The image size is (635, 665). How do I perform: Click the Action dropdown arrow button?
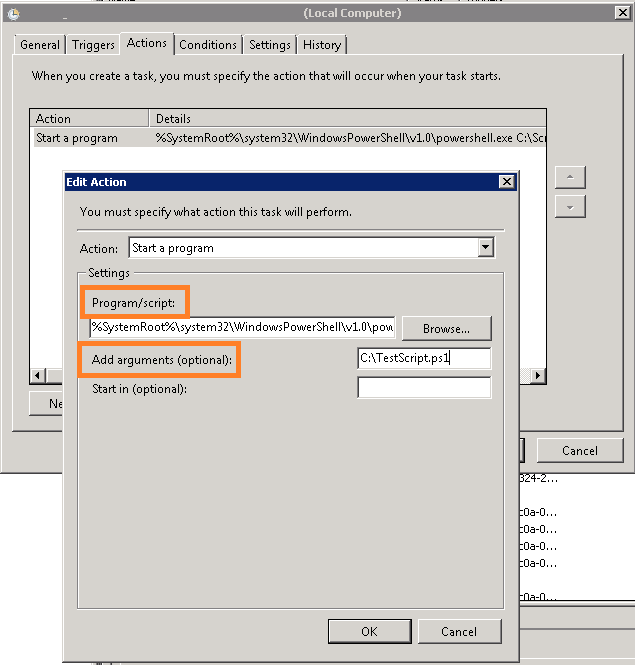point(486,247)
